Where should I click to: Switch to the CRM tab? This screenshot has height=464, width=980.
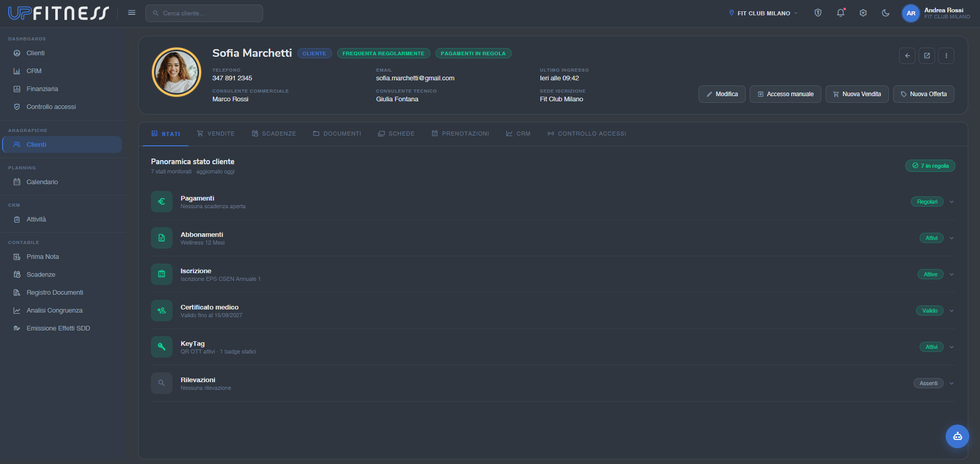[x=518, y=134]
